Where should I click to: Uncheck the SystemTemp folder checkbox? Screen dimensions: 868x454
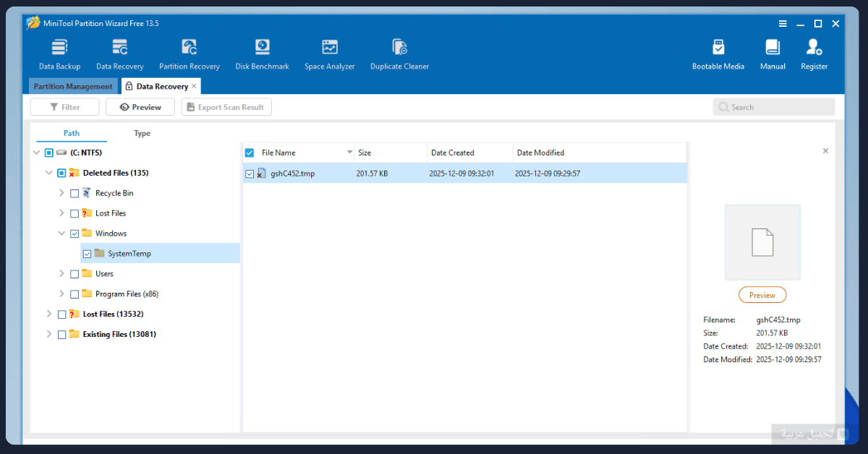click(87, 254)
